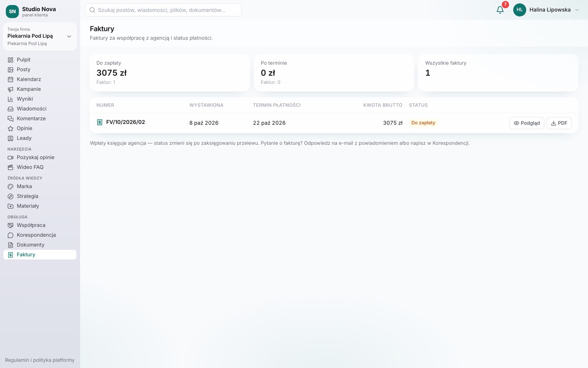Select the Faktury sidebar item
The image size is (588, 368).
(40, 255)
